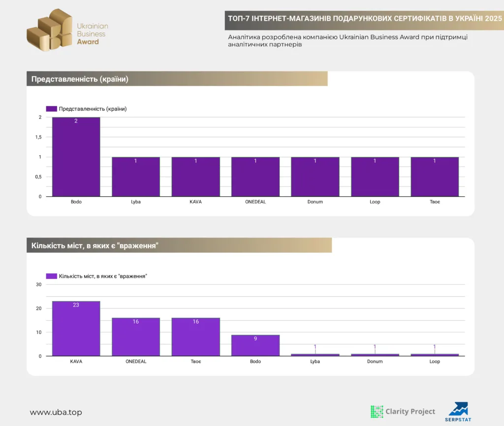Select the Lyba bar in the countries chart
The image size is (504, 426).
point(136,177)
